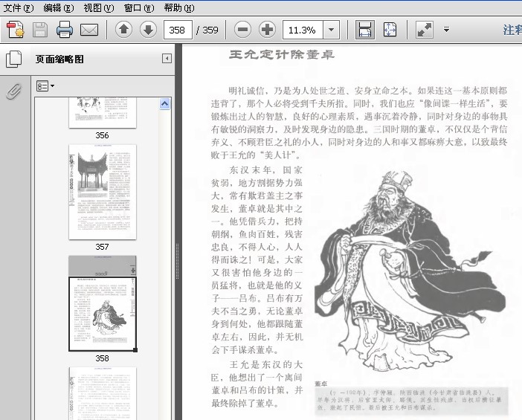The image size is (522, 420).
Task: Select the last page thumbnail below 358
Action: pyautogui.click(x=103, y=393)
